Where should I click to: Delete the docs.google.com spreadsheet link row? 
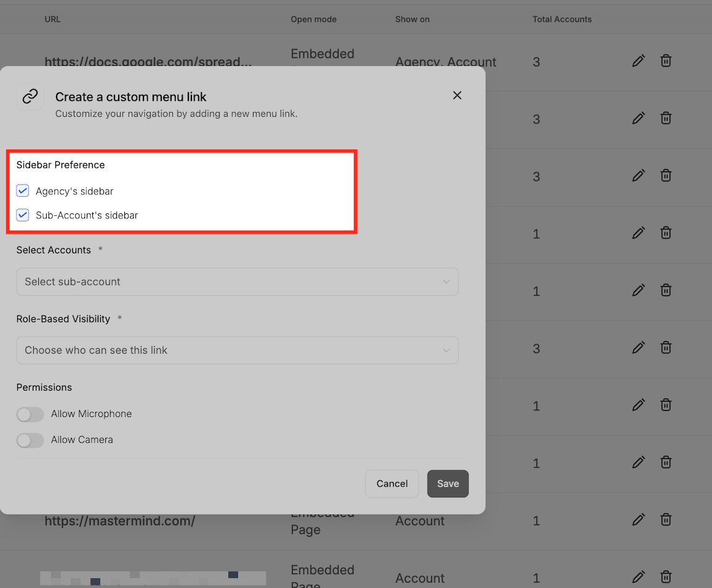pos(666,61)
